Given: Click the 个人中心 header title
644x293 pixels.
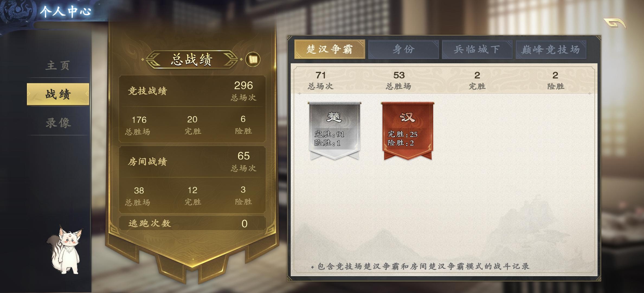Looking at the screenshot, I should pos(66,11).
